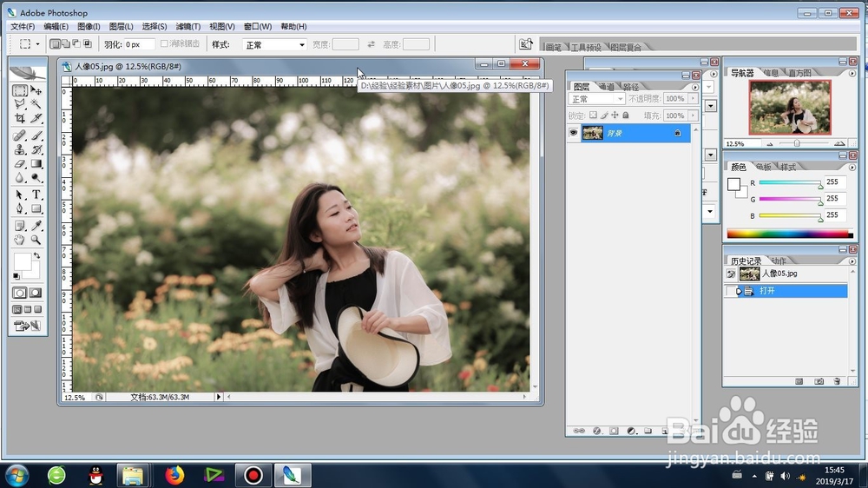Click the Navigator zoom slider handle
This screenshot has width=868, height=488.
coord(797,143)
